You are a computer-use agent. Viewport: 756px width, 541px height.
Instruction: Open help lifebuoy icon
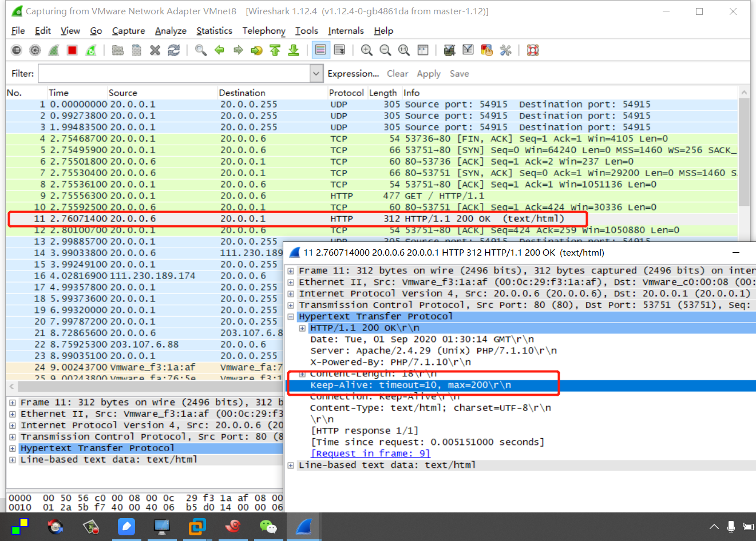[x=533, y=50]
